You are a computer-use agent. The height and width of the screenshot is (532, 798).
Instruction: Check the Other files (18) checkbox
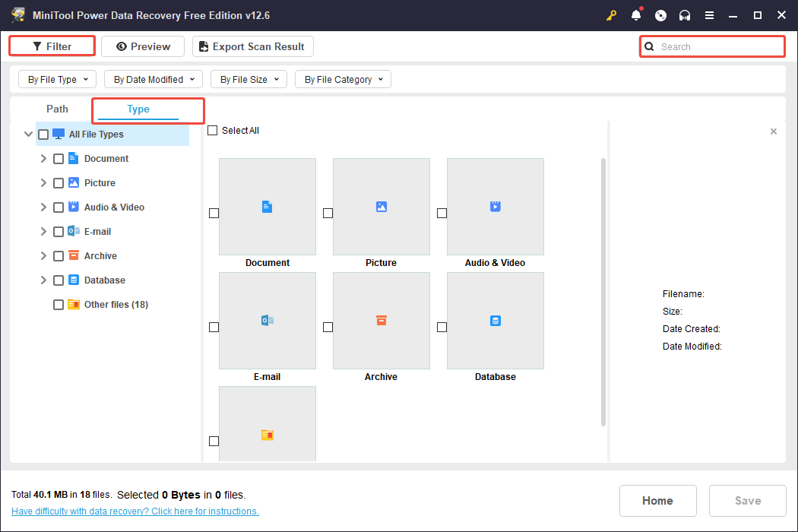[x=58, y=304]
